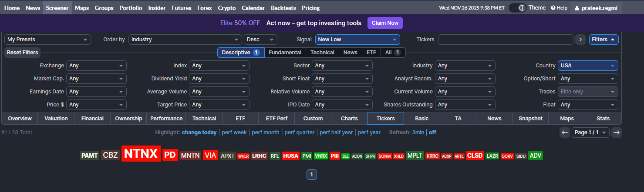
Task: Switch to the Technical filter tab
Action: pos(322,53)
